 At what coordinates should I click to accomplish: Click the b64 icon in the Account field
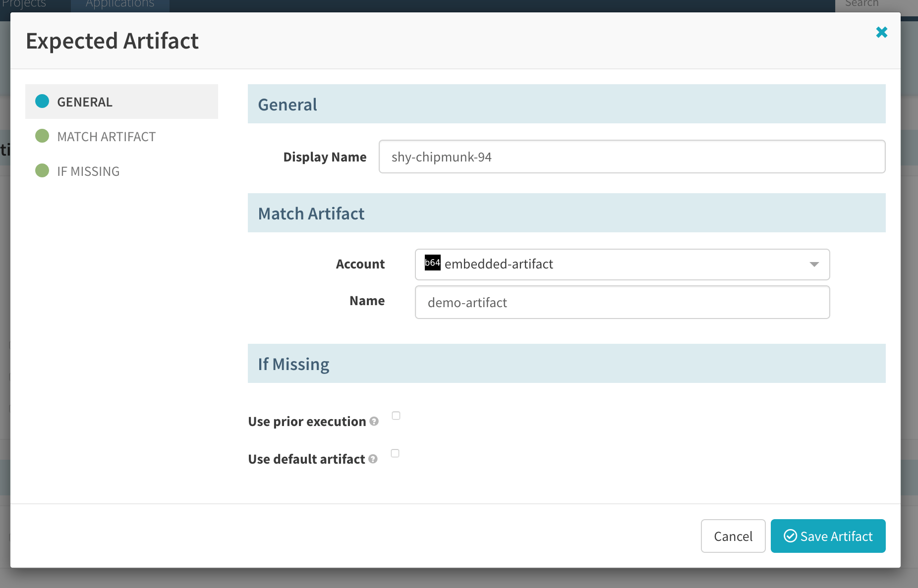[432, 263]
